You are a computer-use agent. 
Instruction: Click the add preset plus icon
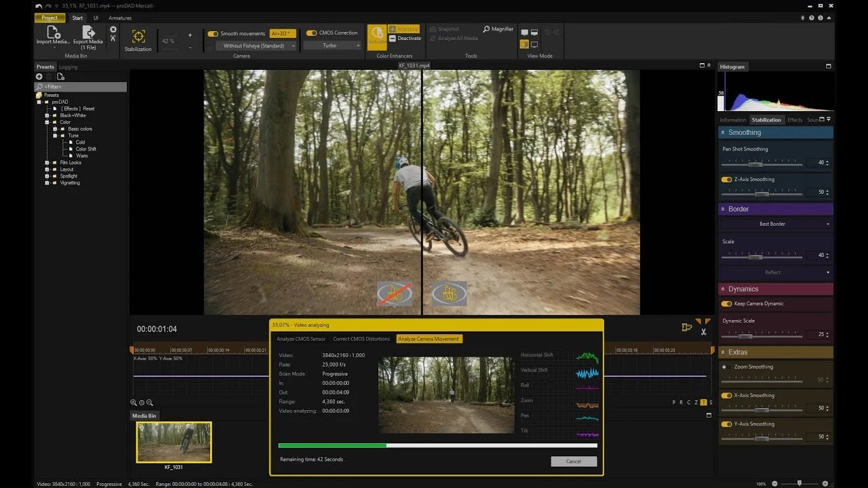(39, 77)
